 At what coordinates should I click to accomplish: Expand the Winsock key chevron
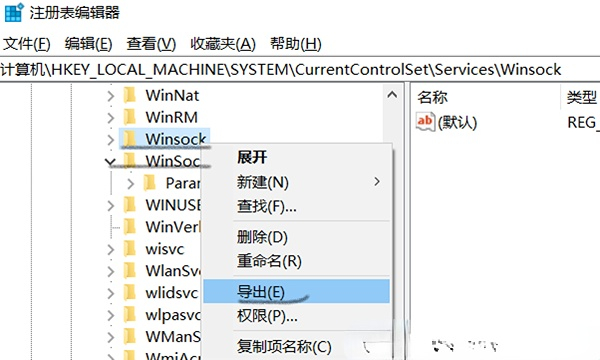click(111, 140)
